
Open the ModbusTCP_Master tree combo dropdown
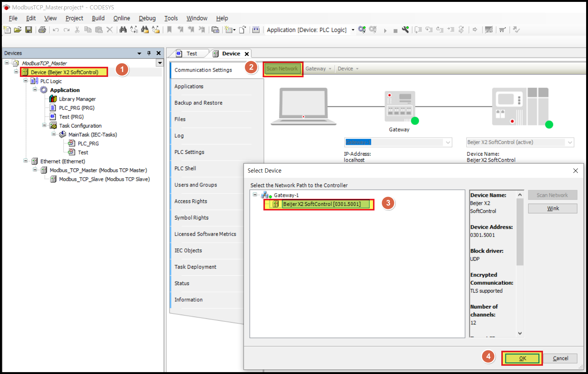[x=160, y=63]
